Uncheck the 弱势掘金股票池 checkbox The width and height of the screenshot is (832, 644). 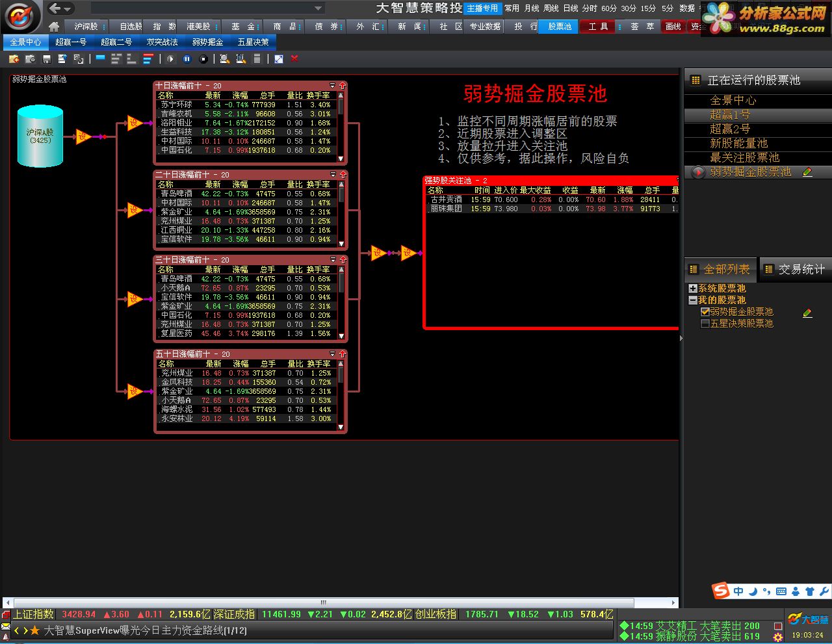click(705, 312)
